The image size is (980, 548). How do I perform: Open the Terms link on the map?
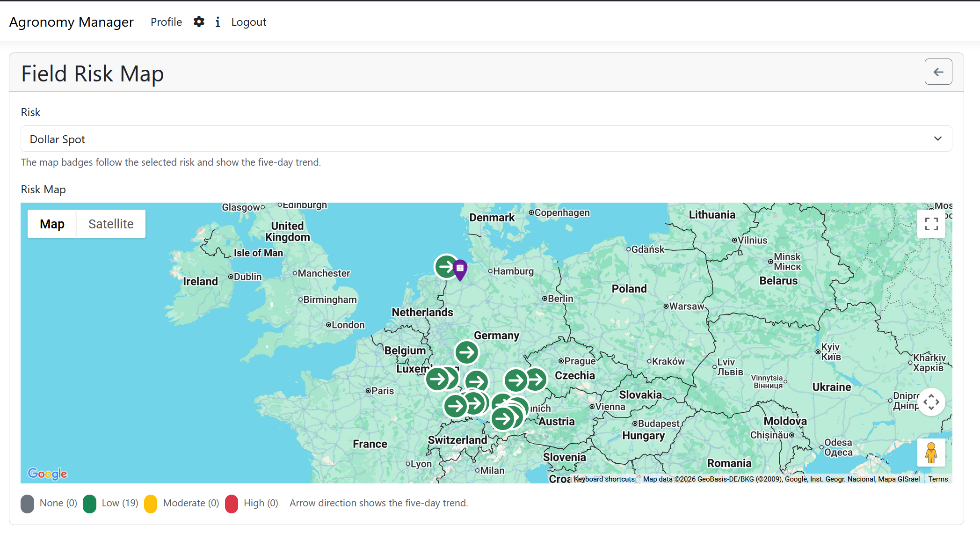click(x=938, y=479)
